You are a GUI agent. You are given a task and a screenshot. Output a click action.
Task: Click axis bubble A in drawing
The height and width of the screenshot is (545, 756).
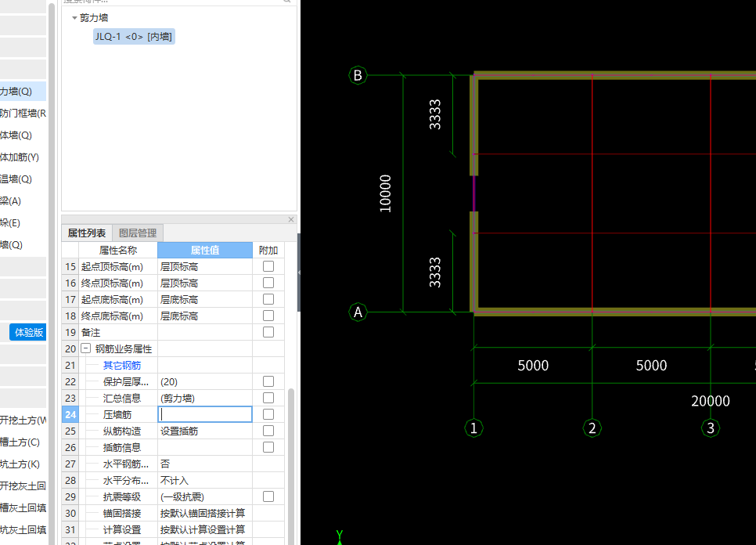click(358, 312)
